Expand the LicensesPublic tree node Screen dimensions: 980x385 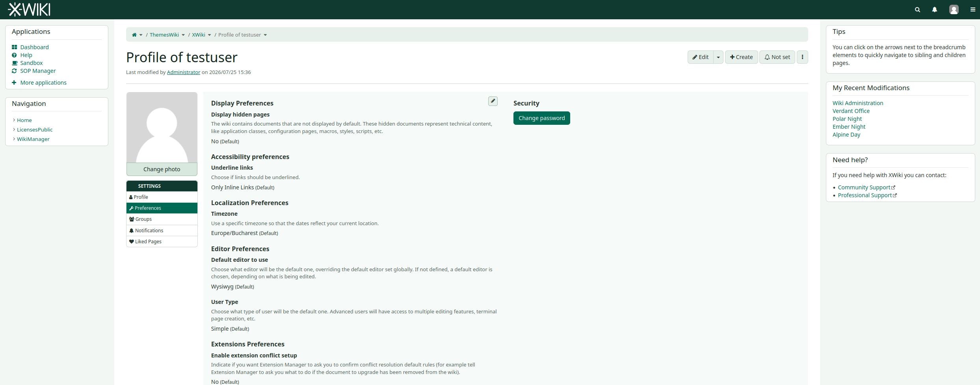[x=14, y=130]
